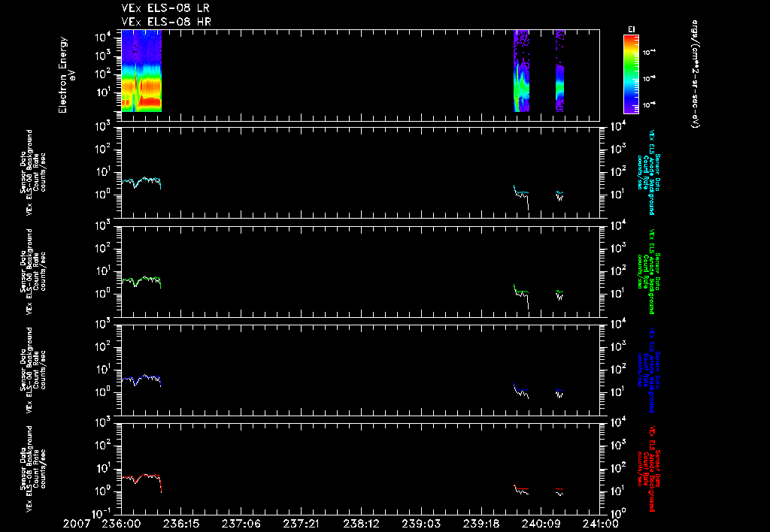Click the 10^0 tick label at bottom right

coord(617,513)
